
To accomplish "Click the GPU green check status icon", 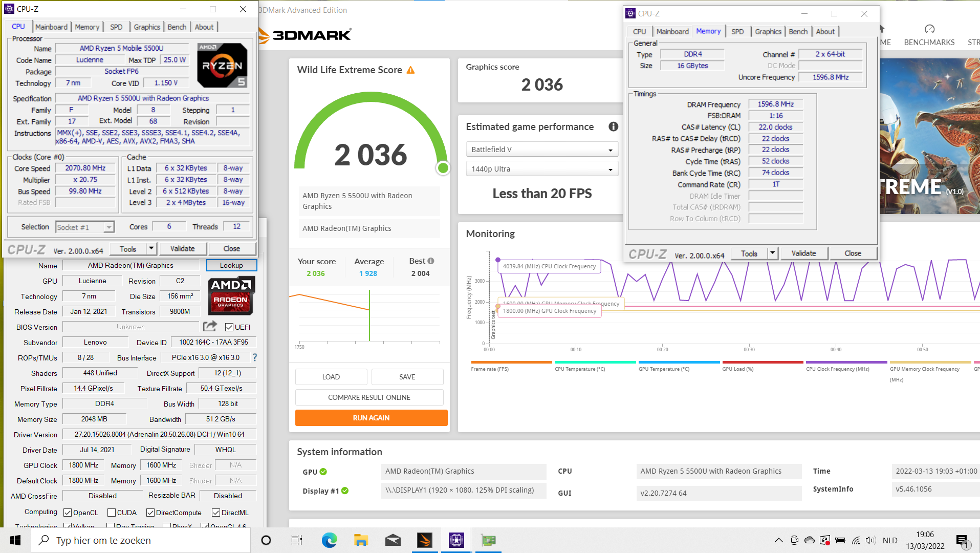I will 323,472.
